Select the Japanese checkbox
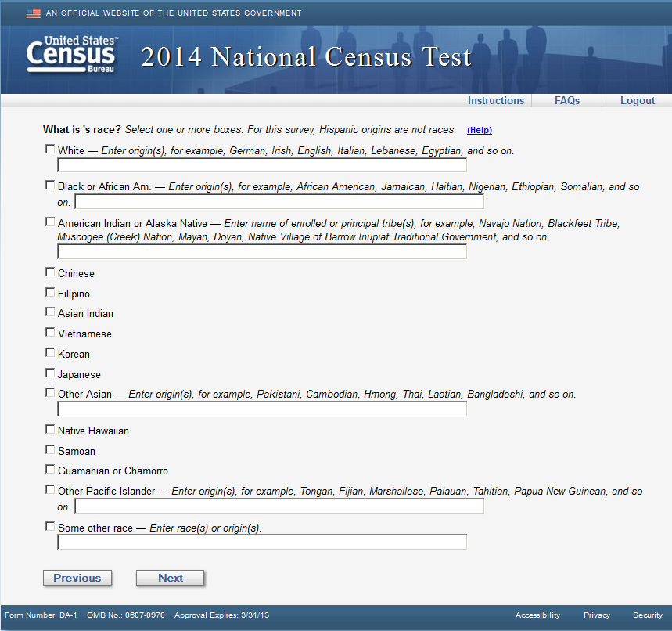 (50, 373)
